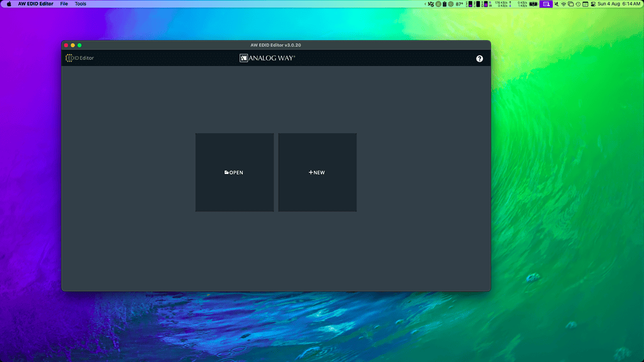Click the help question mark icon
644x362 pixels.
click(479, 58)
